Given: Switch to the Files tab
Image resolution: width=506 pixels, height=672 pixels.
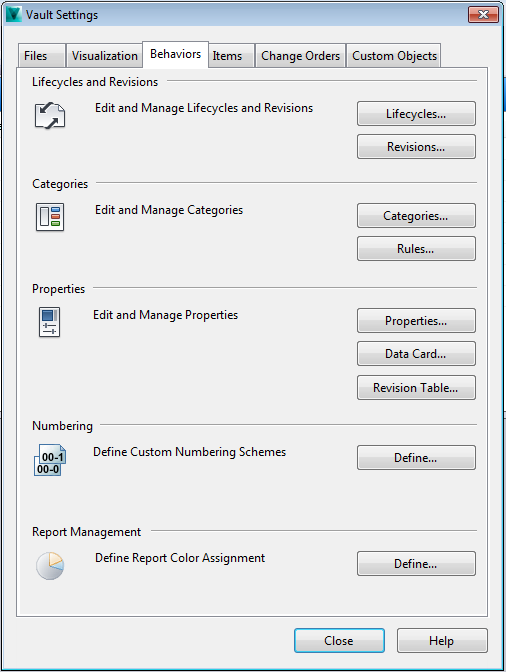Looking at the screenshot, I should coord(42,56).
